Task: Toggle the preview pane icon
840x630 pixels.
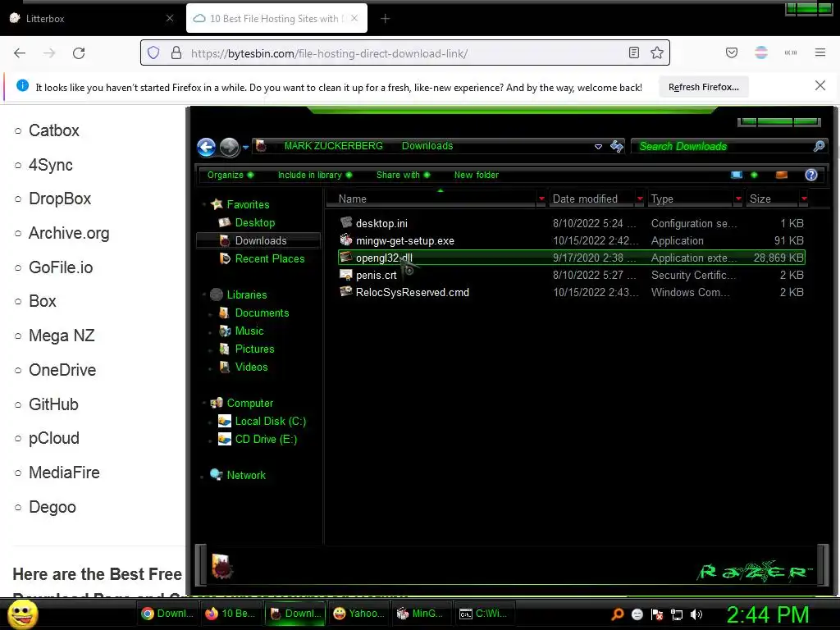Action: 782,176
